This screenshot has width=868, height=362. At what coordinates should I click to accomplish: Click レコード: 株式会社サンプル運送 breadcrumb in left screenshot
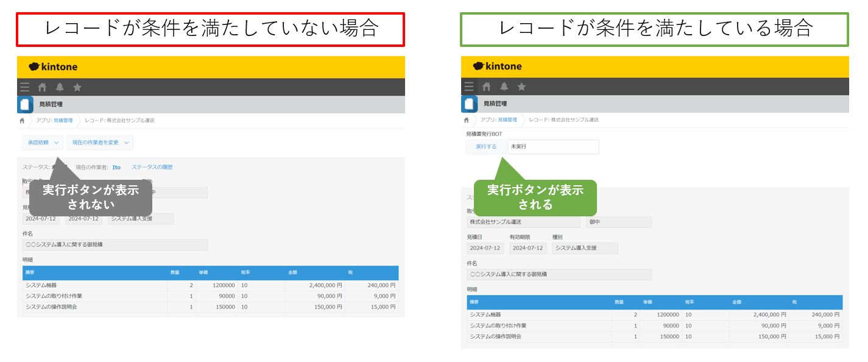[120, 121]
